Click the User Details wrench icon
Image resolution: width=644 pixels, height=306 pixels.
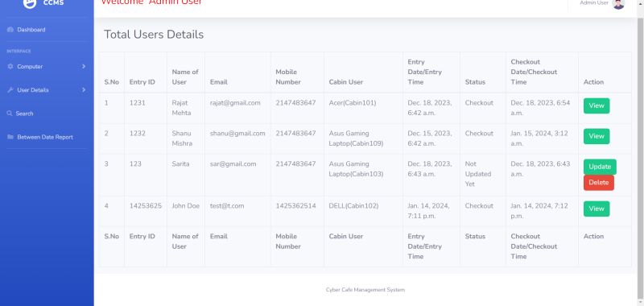pyautogui.click(x=10, y=90)
